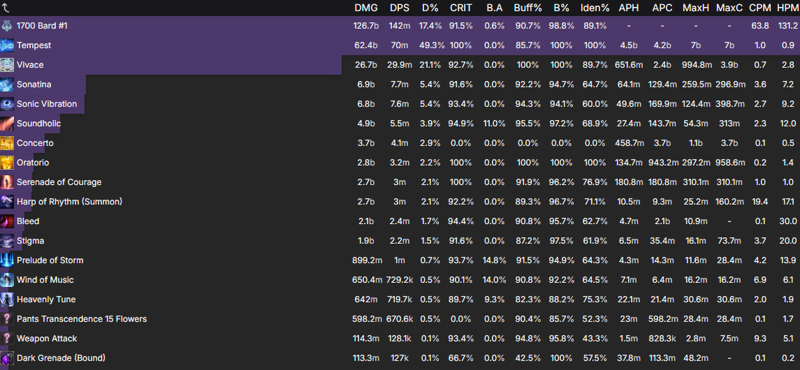The width and height of the screenshot is (800, 370).
Task: Select the Pants Transcendence 15 Flowers row
Action: (x=400, y=319)
